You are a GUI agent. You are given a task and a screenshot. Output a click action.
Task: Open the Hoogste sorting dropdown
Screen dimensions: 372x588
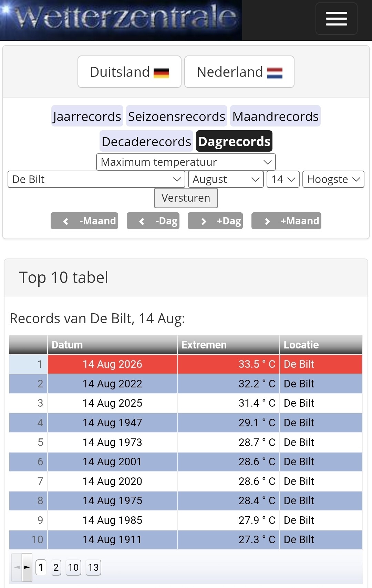coord(333,179)
